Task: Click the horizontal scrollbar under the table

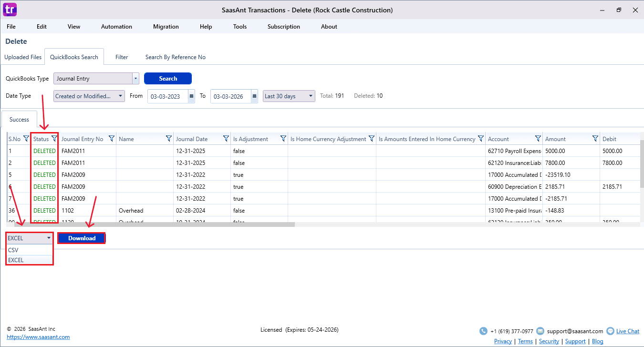Action: point(153,224)
